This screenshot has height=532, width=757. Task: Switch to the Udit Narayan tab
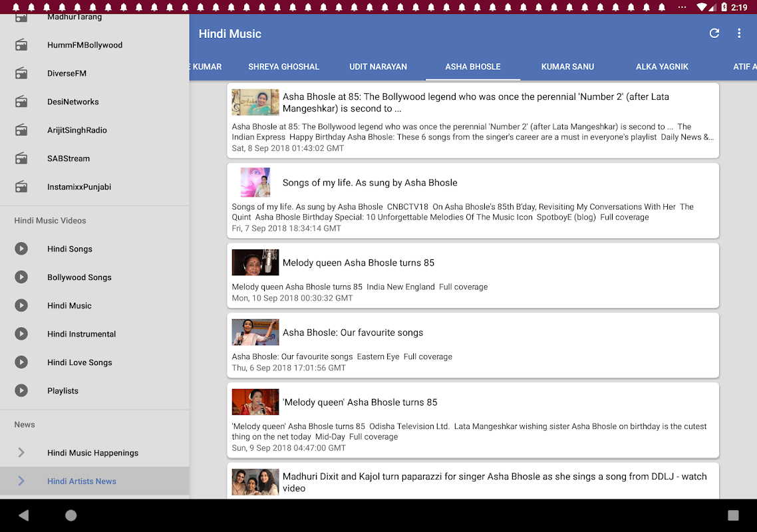coord(378,66)
